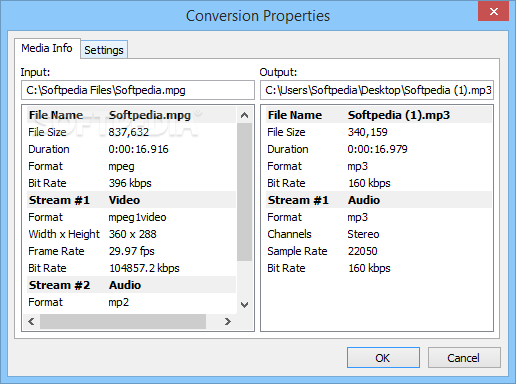Select the input File Name label
The height and width of the screenshot is (384, 516).
(x=56, y=115)
